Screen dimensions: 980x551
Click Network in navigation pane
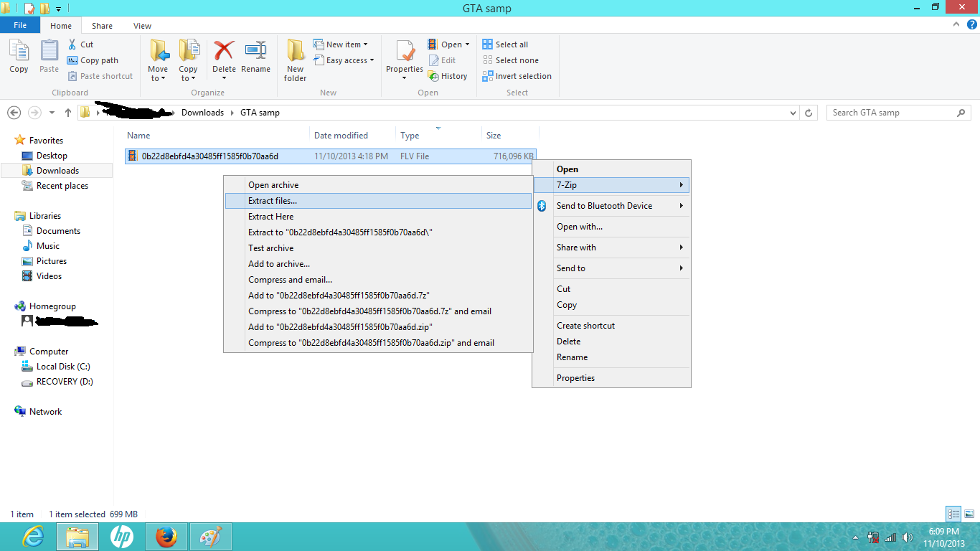pyautogui.click(x=45, y=412)
